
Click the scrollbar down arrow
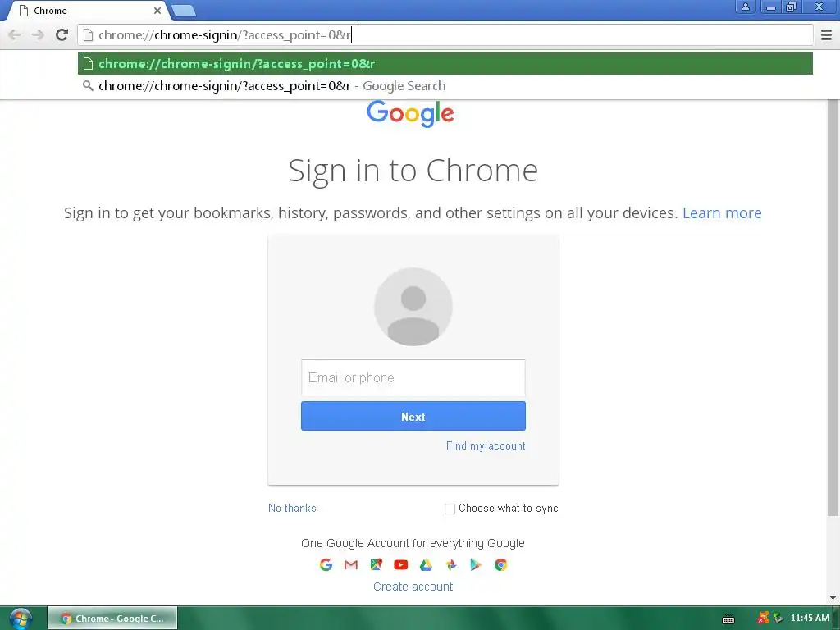pos(833,598)
